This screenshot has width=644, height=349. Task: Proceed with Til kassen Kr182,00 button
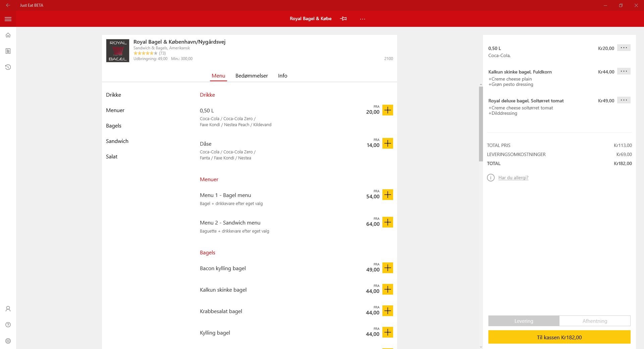coord(559,337)
